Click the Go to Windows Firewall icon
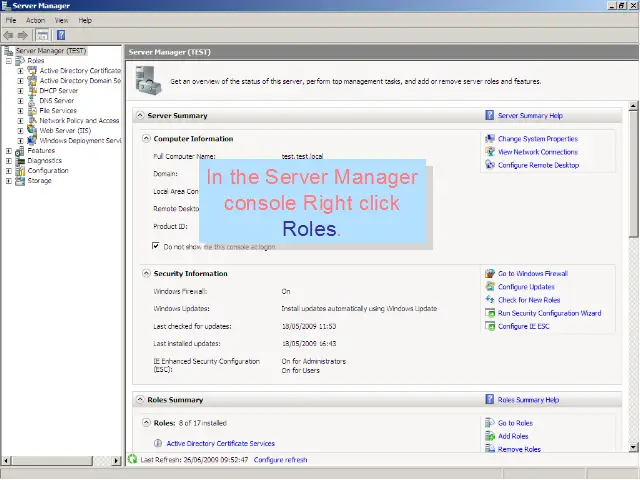Image resolution: width=640 pixels, height=480 pixels. tap(490, 273)
